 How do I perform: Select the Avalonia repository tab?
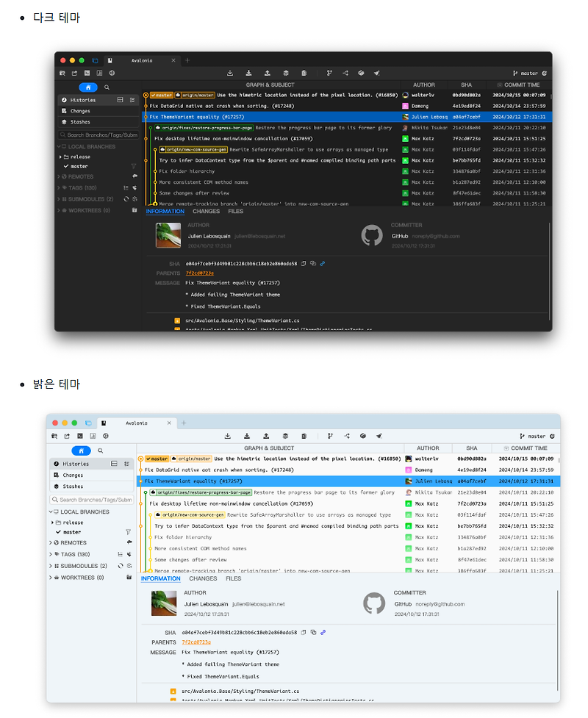(x=143, y=61)
